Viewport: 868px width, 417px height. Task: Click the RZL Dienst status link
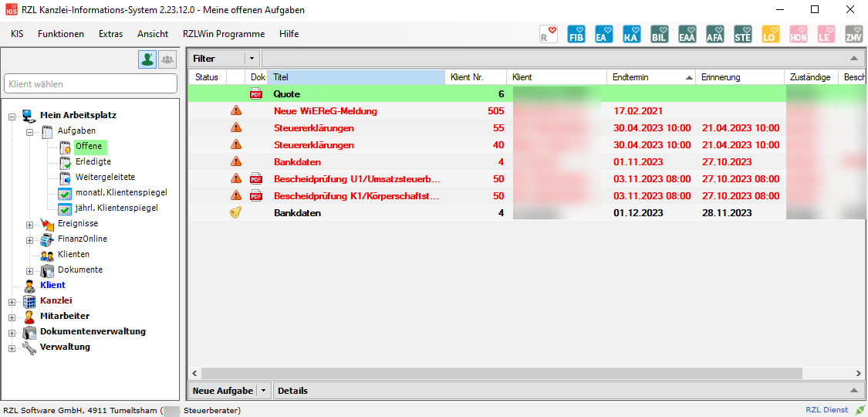[x=826, y=410]
